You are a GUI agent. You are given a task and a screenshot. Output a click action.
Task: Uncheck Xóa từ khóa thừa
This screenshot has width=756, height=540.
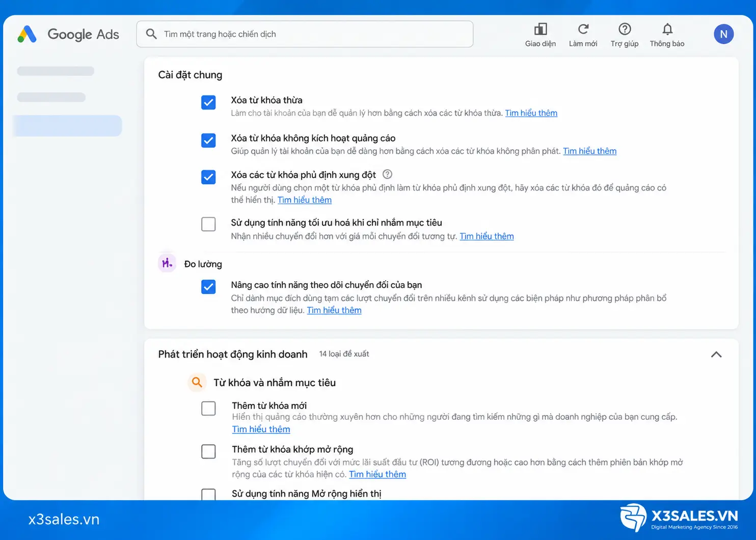[208, 102]
